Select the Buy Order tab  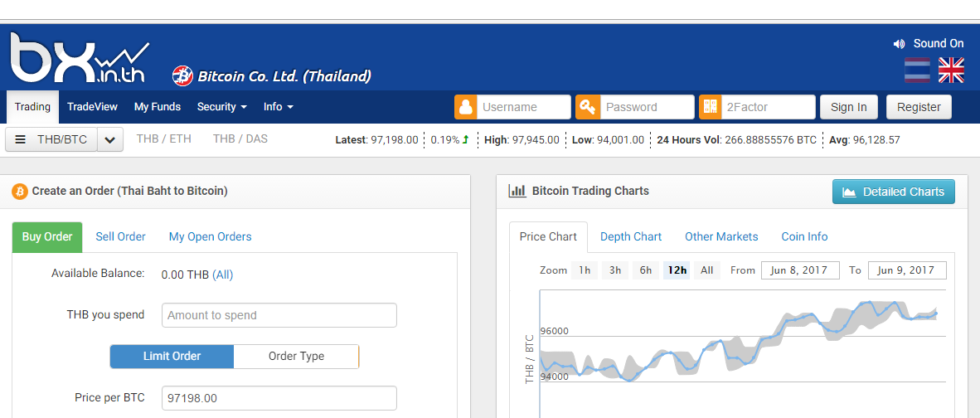47,237
